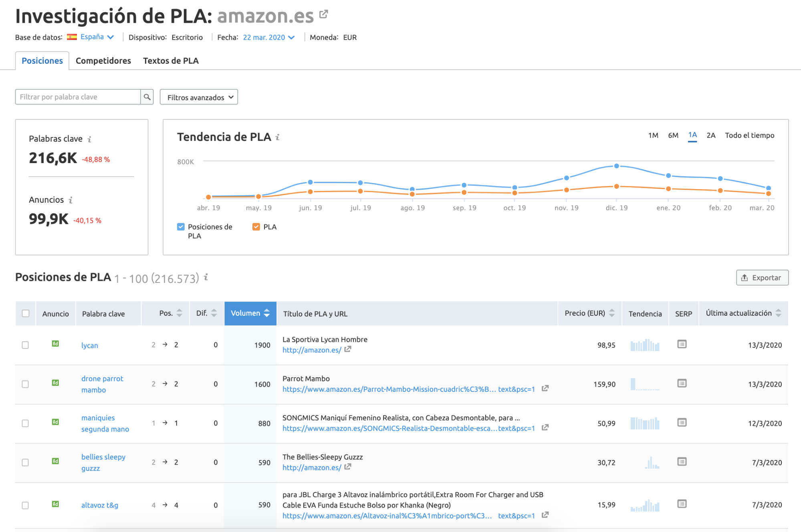Select 1M chart range
This screenshot has width=801, height=532.
coord(653,135)
